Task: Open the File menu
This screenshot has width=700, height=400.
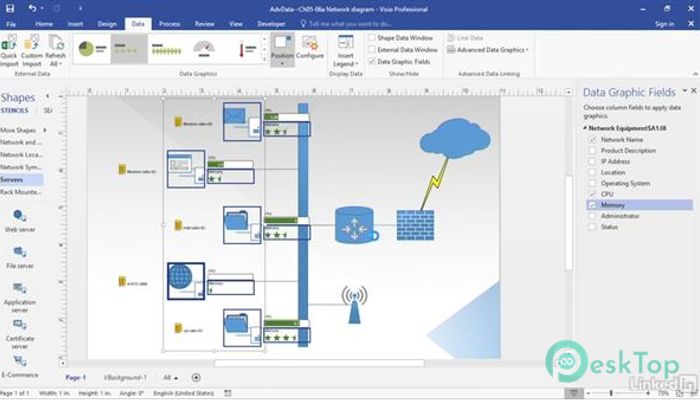Action: click(x=11, y=24)
